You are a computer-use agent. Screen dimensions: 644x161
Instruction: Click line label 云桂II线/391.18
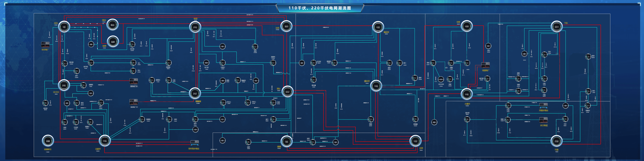(250, 22)
